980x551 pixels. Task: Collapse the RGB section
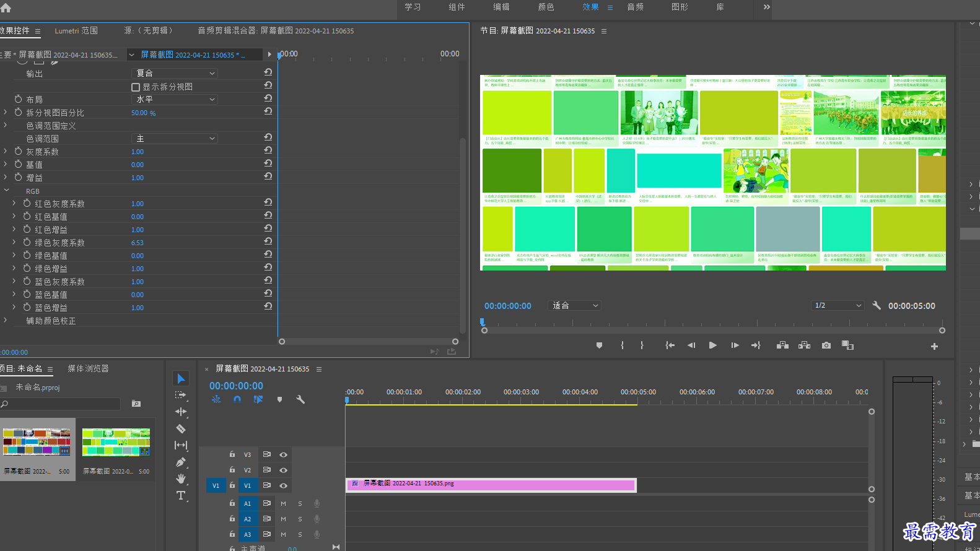[6, 191]
